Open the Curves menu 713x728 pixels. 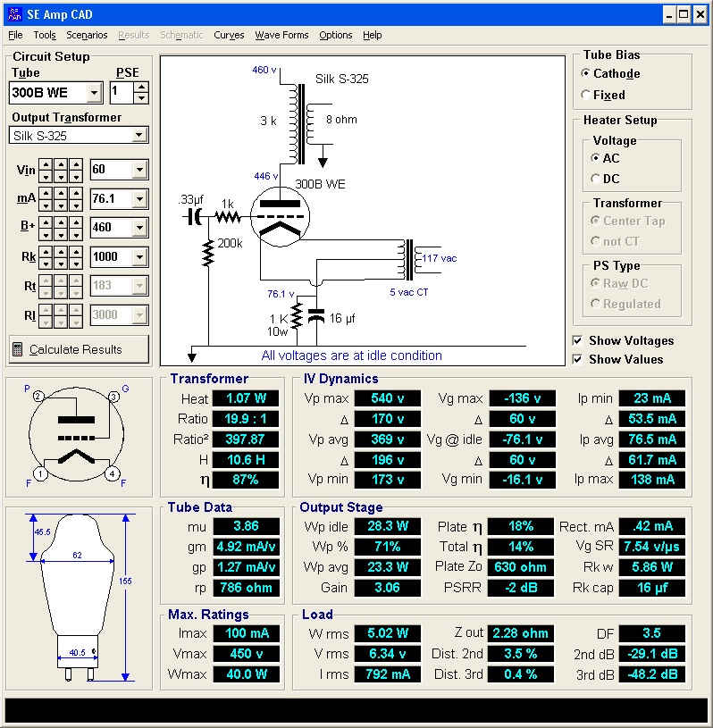[x=229, y=35]
